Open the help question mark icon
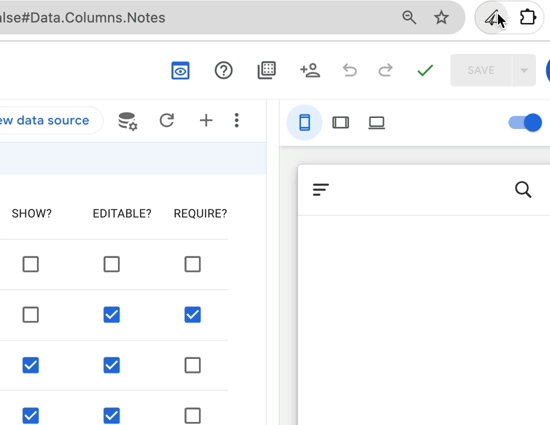550x425 pixels. (x=223, y=70)
